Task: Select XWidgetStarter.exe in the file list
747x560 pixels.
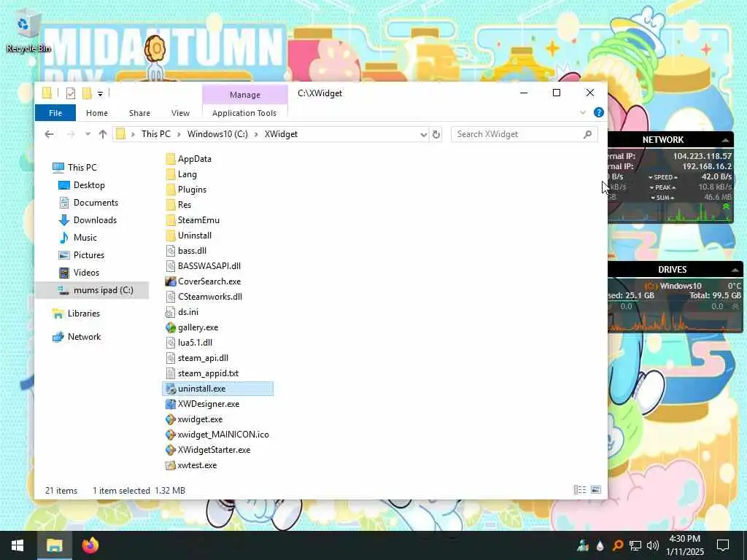Action: (208, 449)
